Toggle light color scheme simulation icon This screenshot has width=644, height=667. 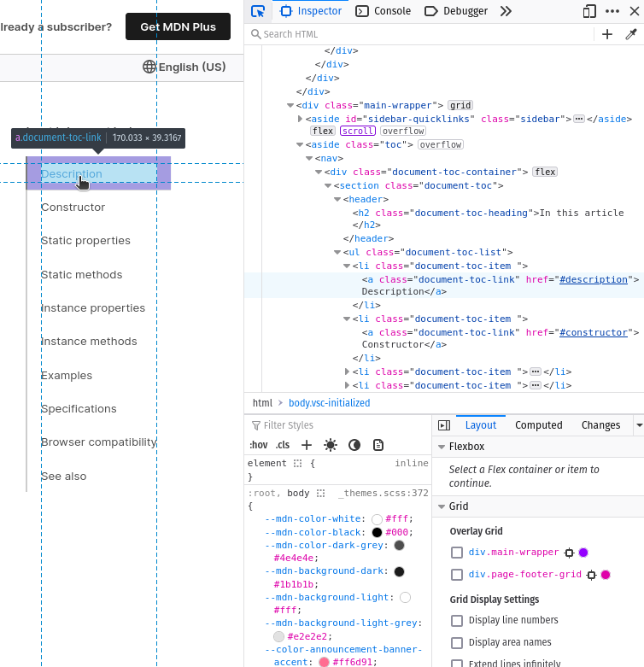tap(330, 445)
